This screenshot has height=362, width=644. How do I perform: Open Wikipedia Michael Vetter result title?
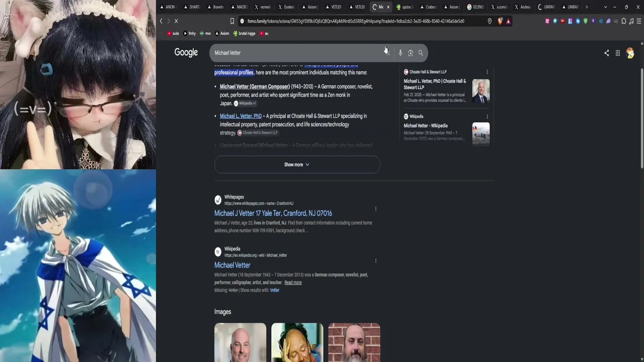[x=232, y=265]
